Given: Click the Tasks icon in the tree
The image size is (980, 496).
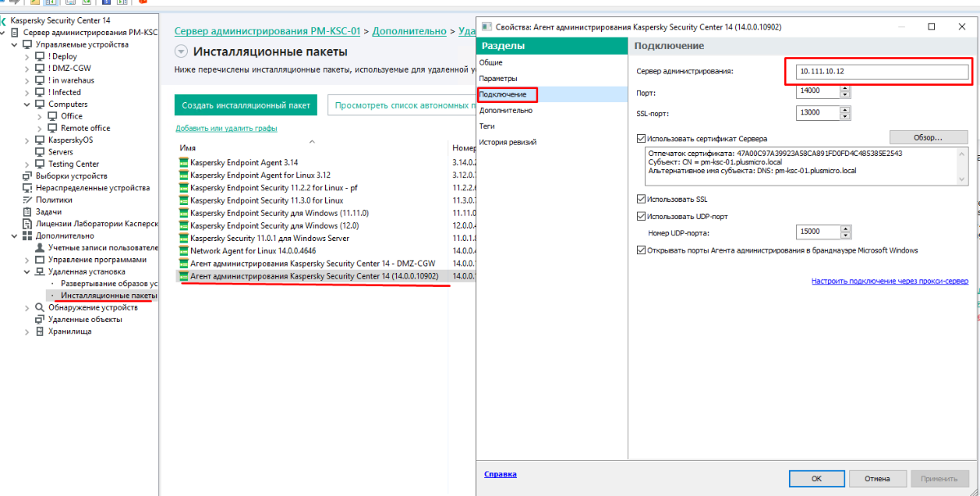Looking at the screenshot, I should coord(28,212).
